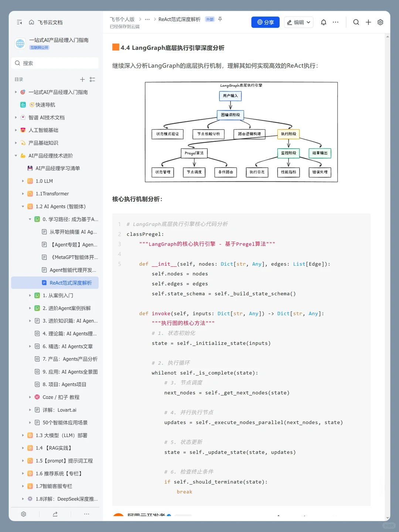Open 4. 理论篇: AI Agents理... page

pyautogui.click(x=55, y=334)
